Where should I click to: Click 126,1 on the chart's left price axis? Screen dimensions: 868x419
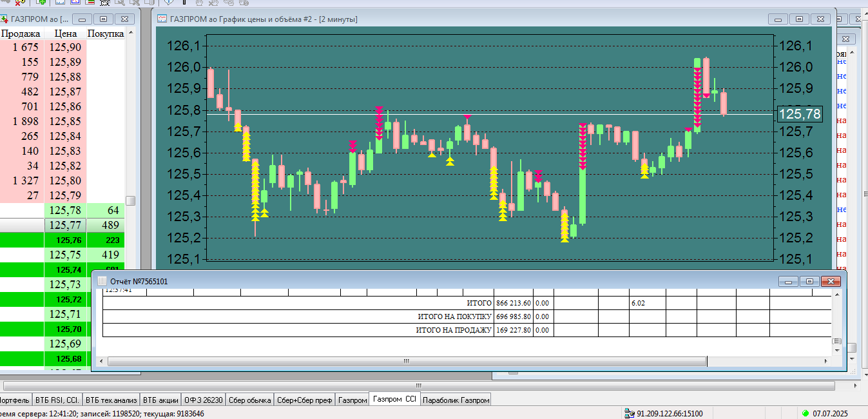183,46
